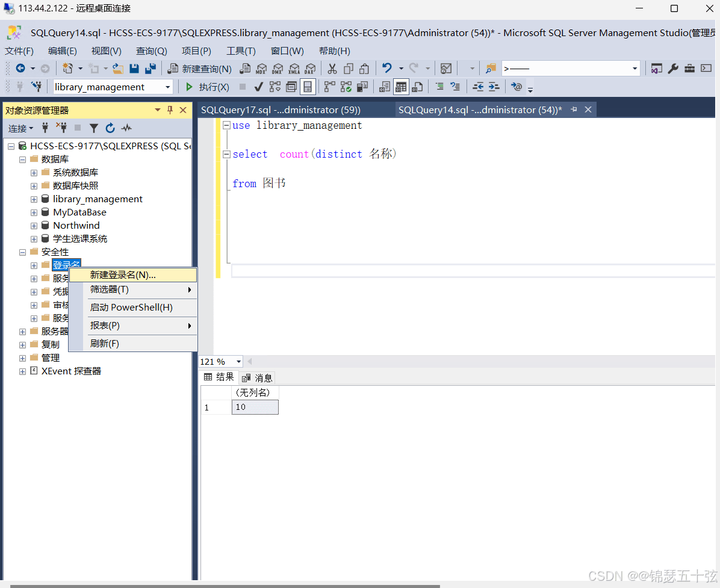Click the horizontal scrollbar at the window bottom
Image resolution: width=720 pixels, height=588 pixels.
pos(225,586)
